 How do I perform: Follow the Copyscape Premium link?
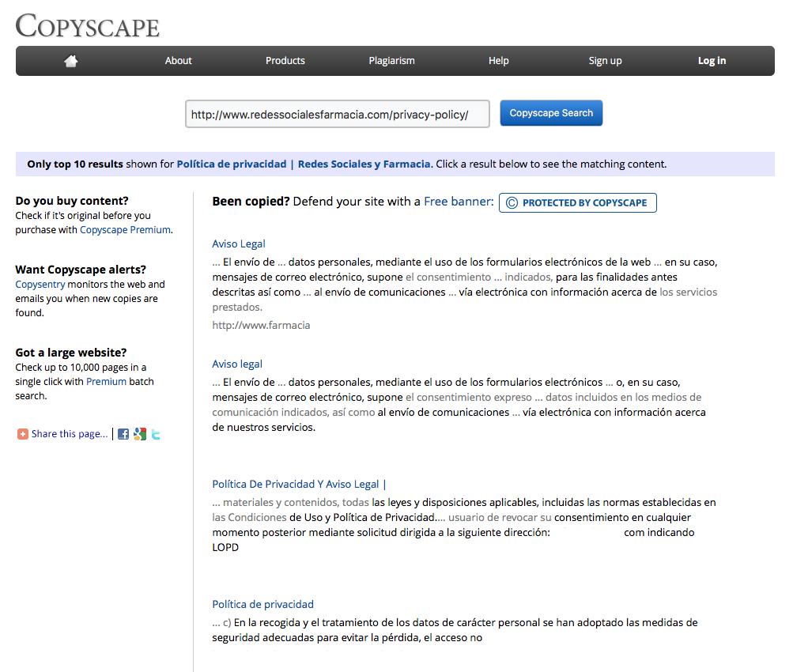125,229
